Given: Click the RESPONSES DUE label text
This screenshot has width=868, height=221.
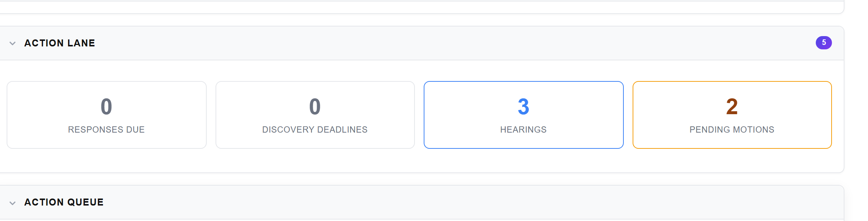Looking at the screenshot, I should [x=106, y=130].
